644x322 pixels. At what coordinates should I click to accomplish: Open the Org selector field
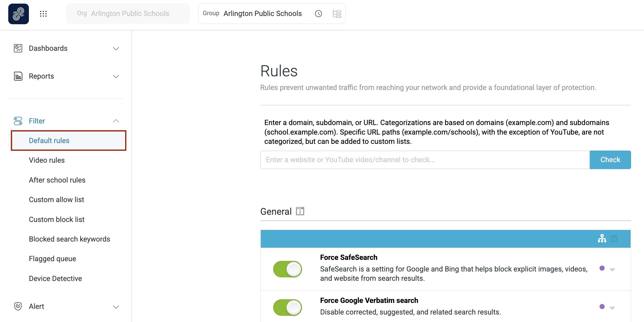click(x=128, y=14)
